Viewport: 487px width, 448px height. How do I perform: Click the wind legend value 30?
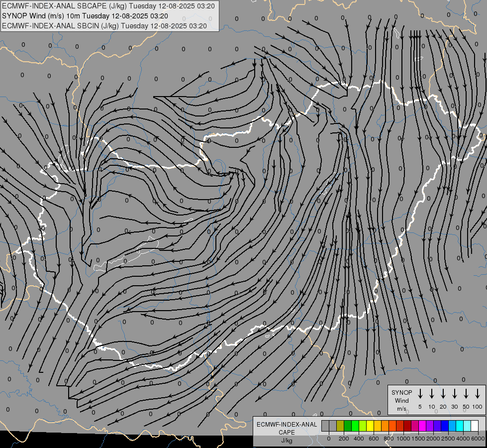click(455, 407)
